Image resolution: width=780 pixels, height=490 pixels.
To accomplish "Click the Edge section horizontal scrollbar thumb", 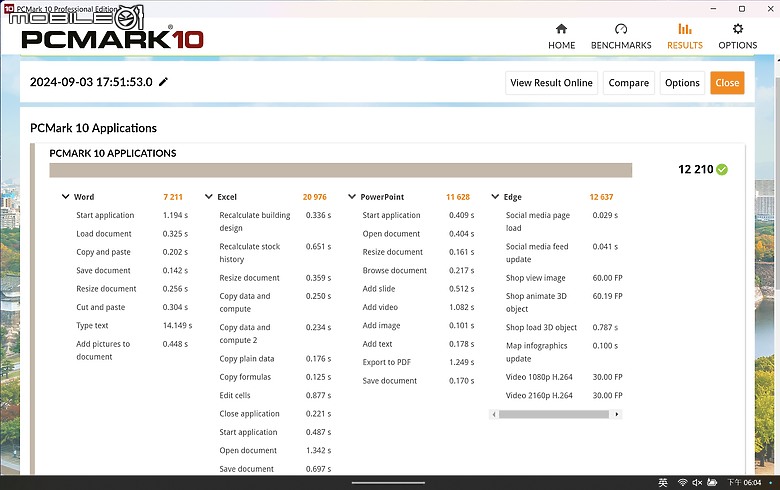I will pyautogui.click(x=554, y=414).
